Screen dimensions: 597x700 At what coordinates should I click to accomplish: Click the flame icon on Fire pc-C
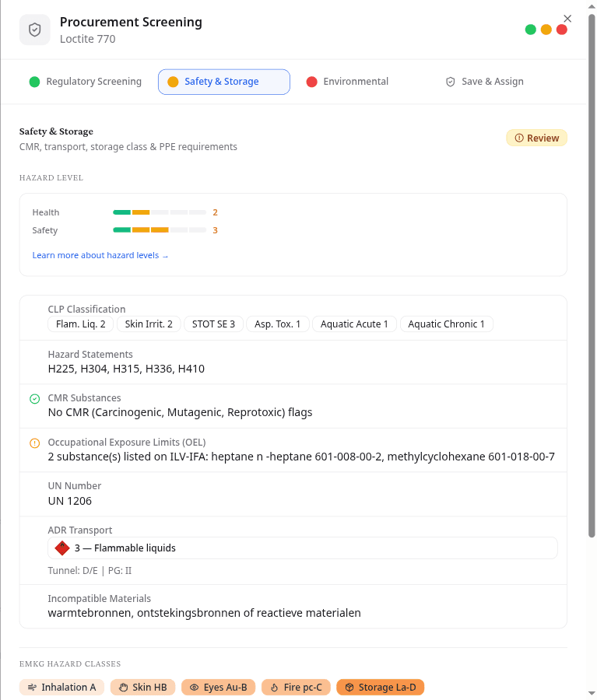[274, 688]
